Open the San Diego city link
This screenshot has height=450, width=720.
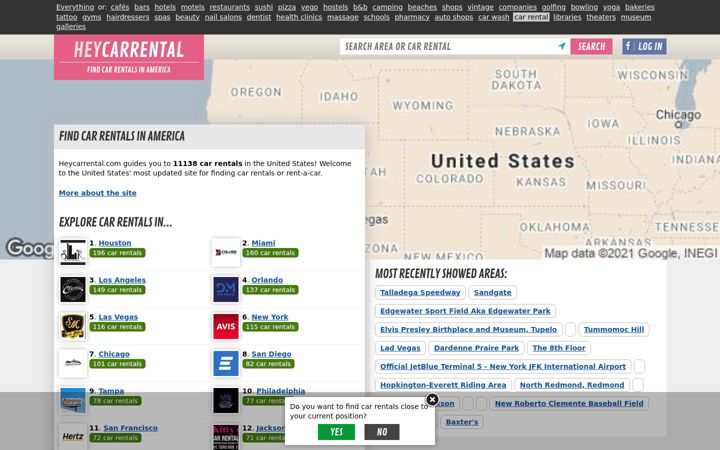pyautogui.click(x=271, y=354)
